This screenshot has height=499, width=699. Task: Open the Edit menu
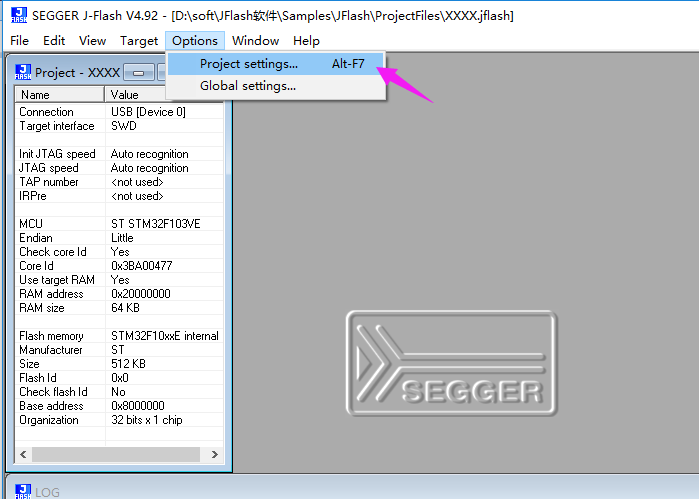tap(54, 41)
